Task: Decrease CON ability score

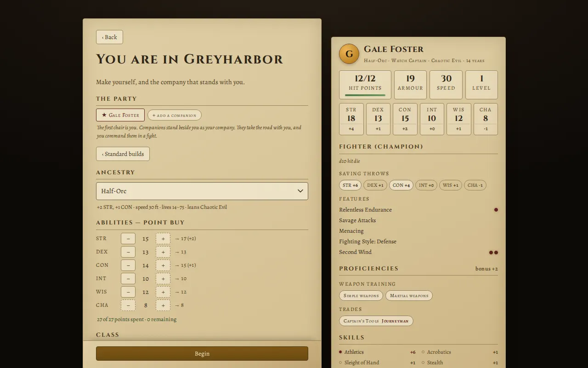Action: click(x=128, y=265)
